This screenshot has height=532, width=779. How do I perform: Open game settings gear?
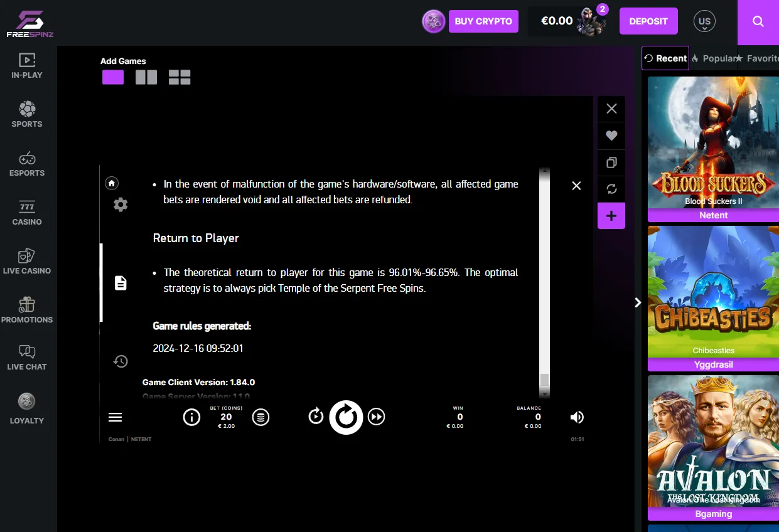(121, 205)
